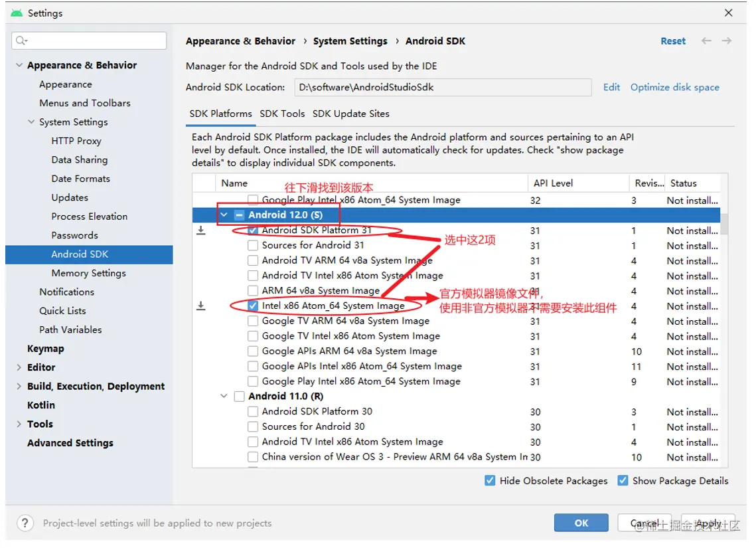Viewport: 756px width, 548px height.
Task: Open Passwords settings
Action: [x=74, y=235]
